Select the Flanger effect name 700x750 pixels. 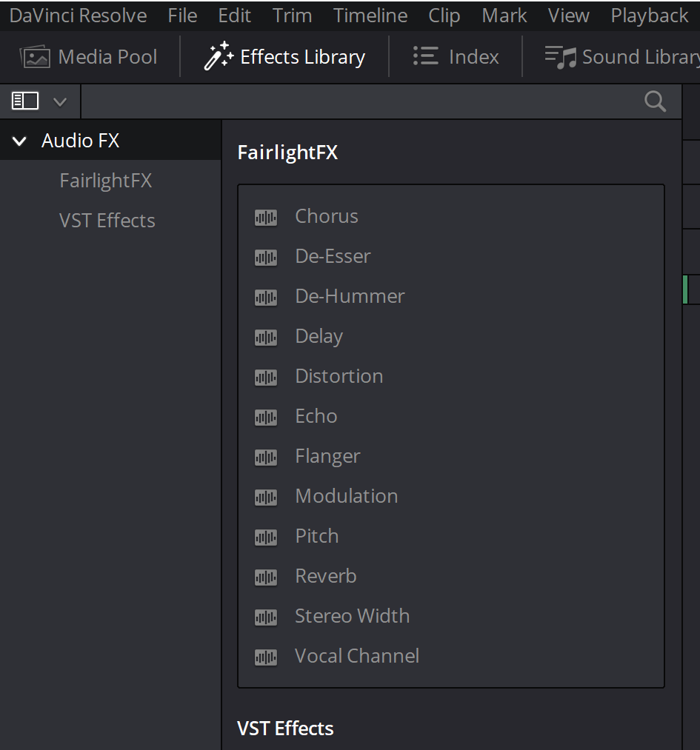[327, 456]
